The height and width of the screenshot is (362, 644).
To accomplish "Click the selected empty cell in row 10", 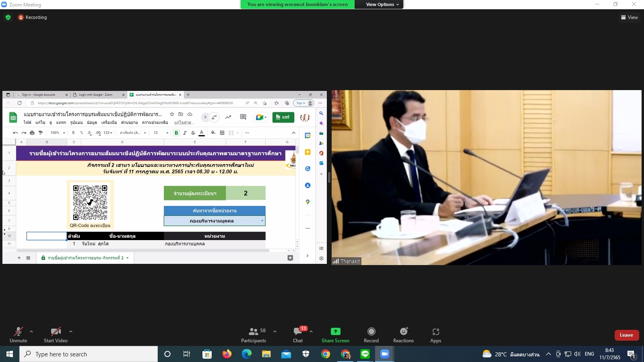I will [x=47, y=236].
